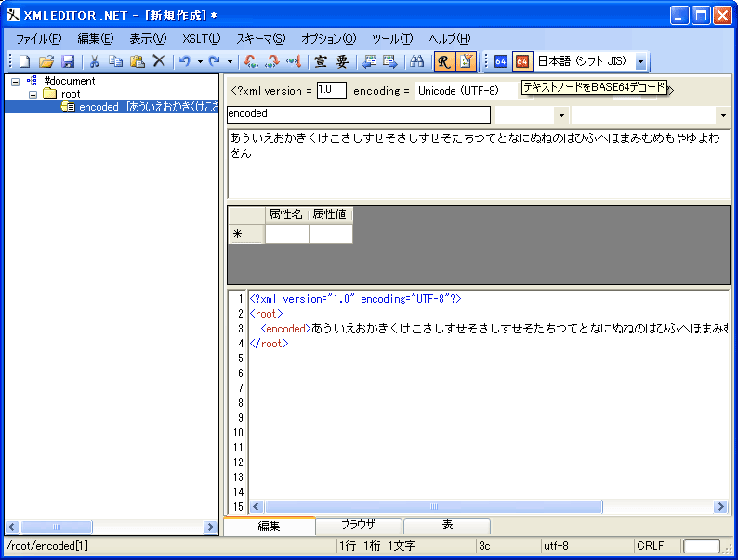The width and height of the screenshot is (738, 560).
Task: Collapse the #document tree node
Action: pos(16,82)
